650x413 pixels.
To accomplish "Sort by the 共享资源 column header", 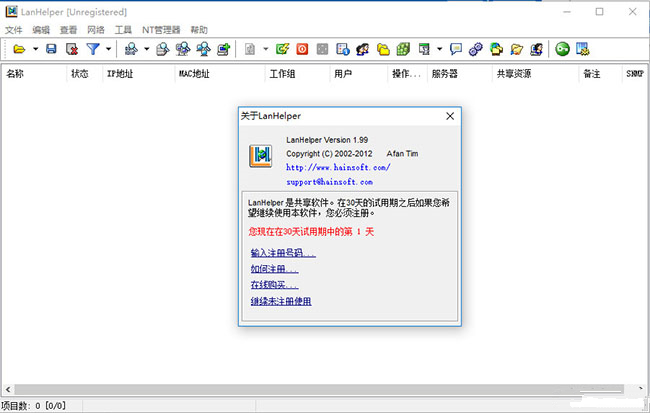I will pos(535,74).
